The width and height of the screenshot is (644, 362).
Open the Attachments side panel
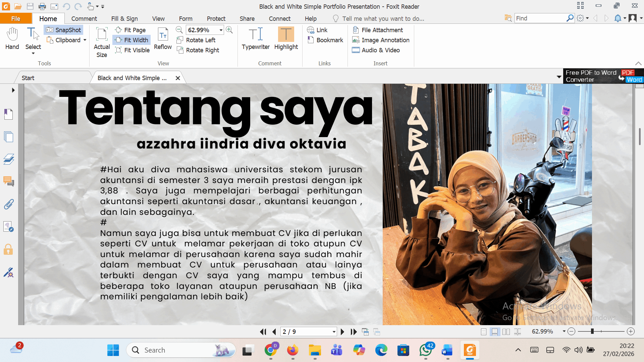click(9, 204)
